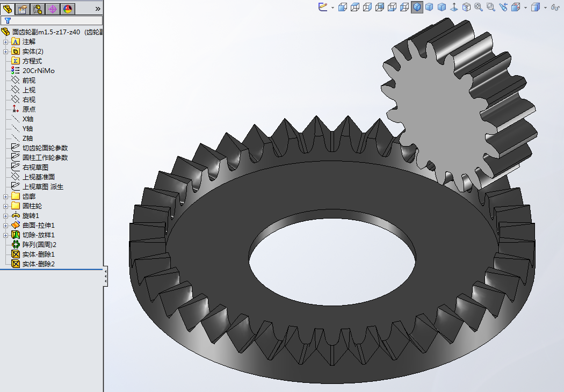Open the PropertyManager tab
The image size is (564, 392).
click(23, 9)
